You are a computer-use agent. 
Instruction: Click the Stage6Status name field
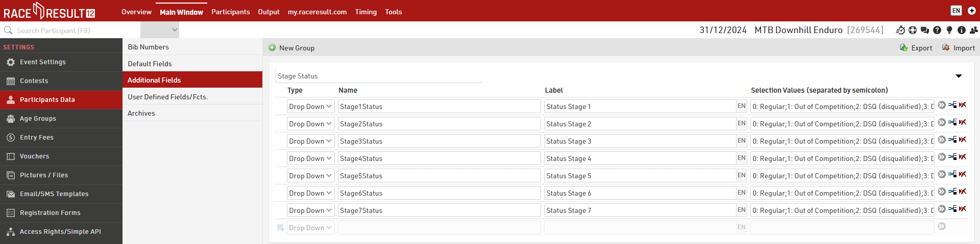(439, 193)
